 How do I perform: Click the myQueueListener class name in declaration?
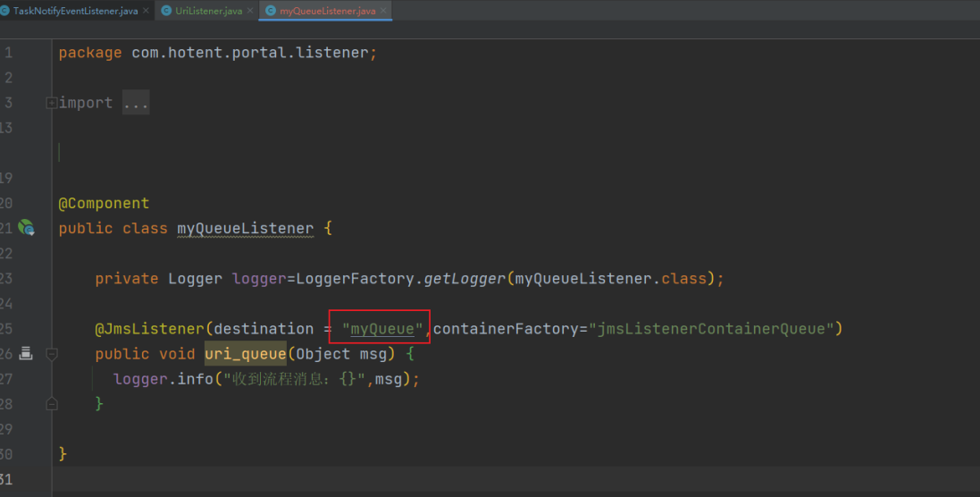pos(245,228)
